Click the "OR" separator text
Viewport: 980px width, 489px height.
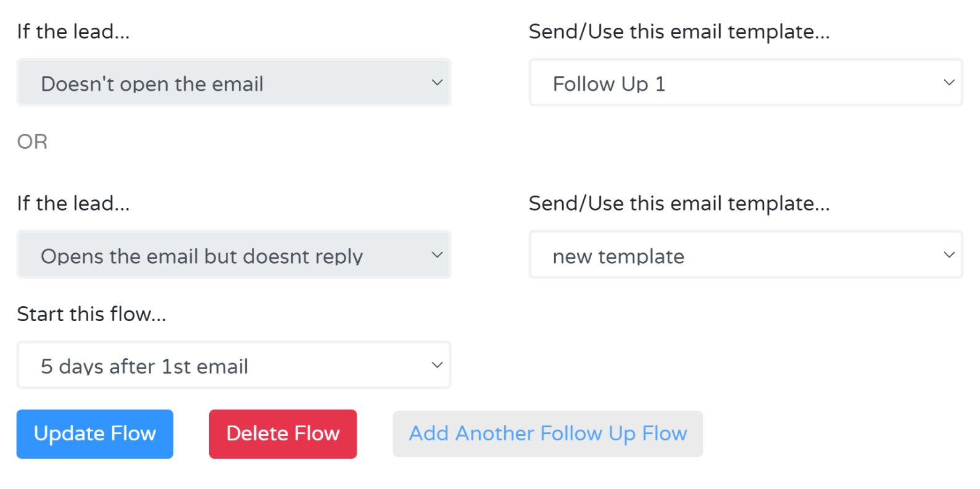(x=32, y=141)
